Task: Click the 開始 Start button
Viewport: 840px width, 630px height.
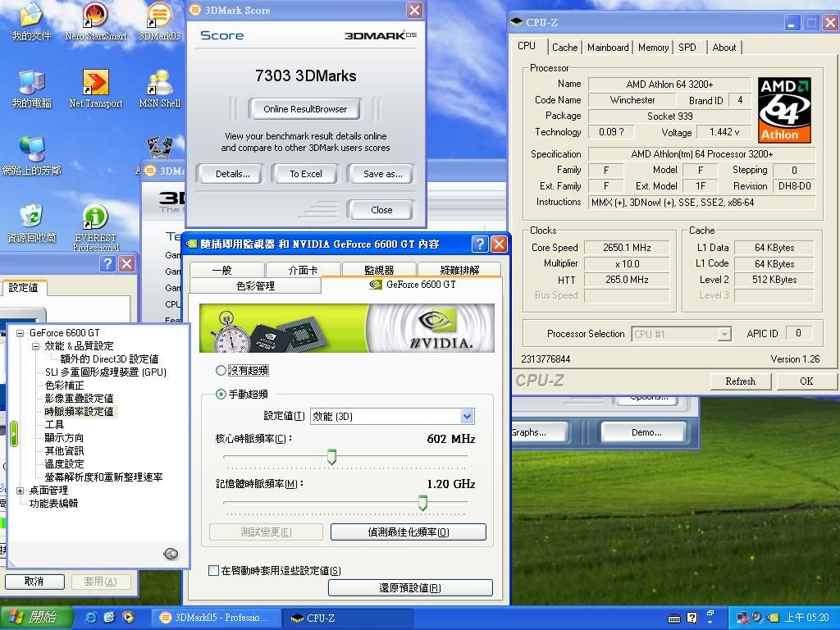Action: [x=36, y=618]
